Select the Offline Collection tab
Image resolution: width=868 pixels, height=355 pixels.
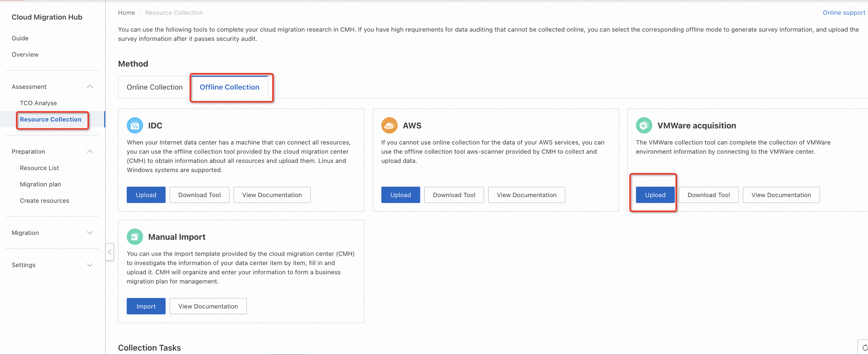[x=229, y=87]
